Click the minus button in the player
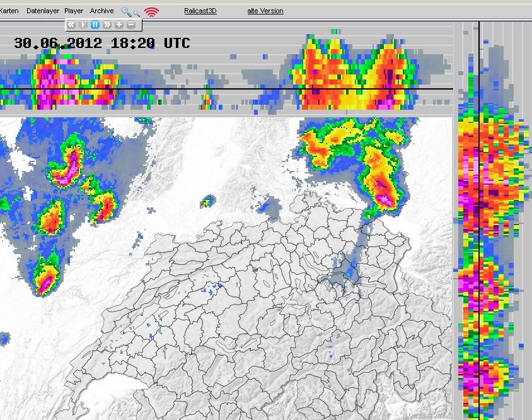Screen dimensions: 532x420 pyautogui.click(x=131, y=25)
